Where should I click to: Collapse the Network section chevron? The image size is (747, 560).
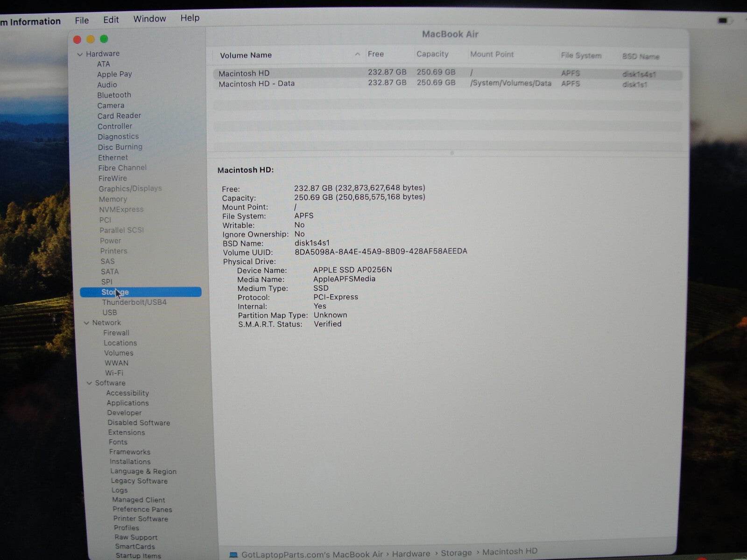pyautogui.click(x=86, y=323)
